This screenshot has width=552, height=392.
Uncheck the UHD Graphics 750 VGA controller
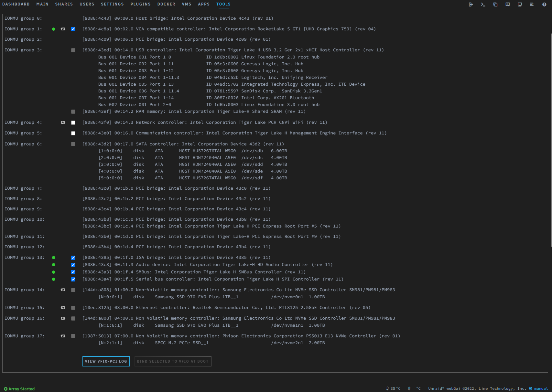73,29
